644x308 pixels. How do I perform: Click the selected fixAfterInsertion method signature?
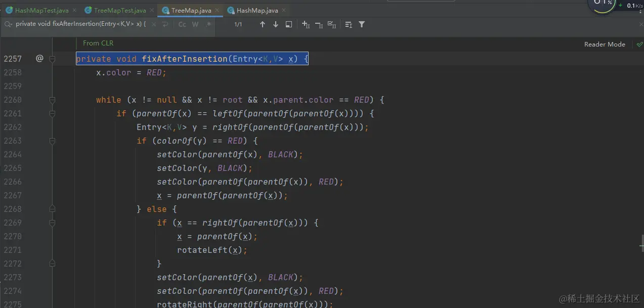click(x=192, y=59)
